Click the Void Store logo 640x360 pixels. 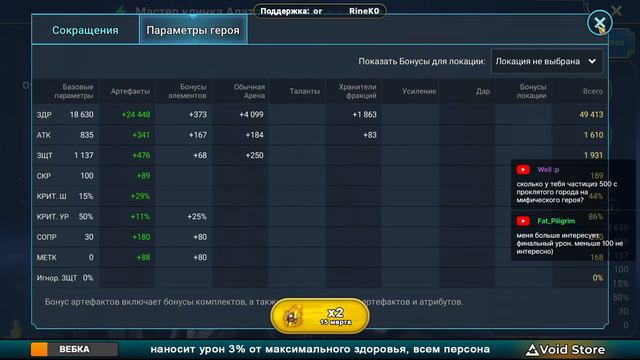click(x=565, y=349)
